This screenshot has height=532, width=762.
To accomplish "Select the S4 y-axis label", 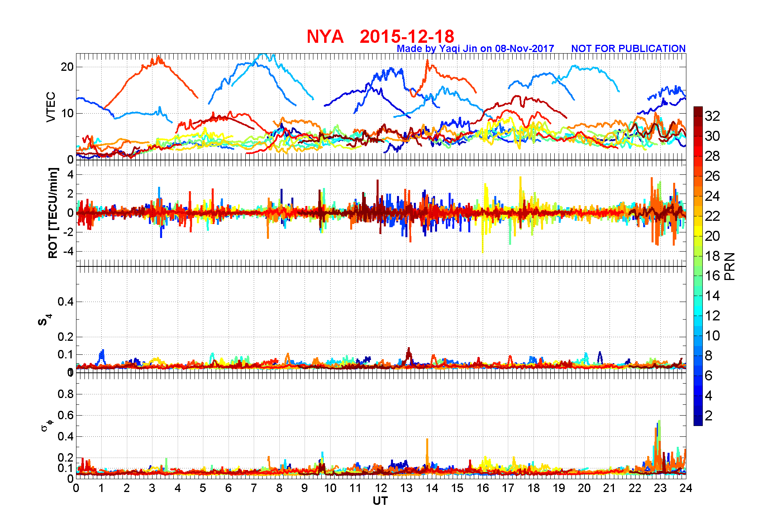I will pos(45,320).
